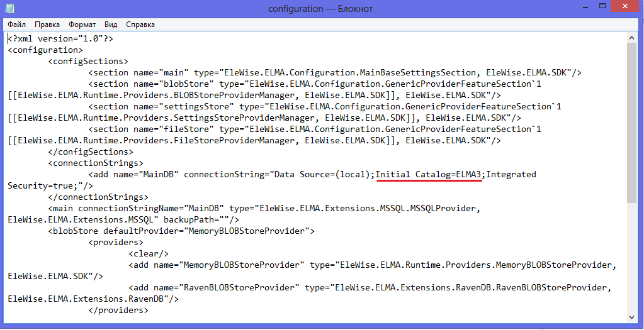Place cursor on the <clear/> tag

[x=149, y=253]
